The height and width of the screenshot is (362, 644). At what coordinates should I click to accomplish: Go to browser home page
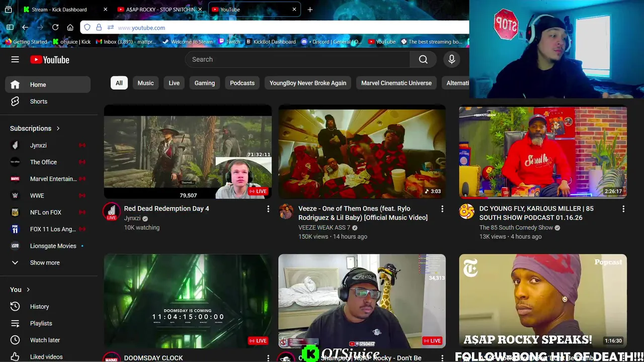point(70,27)
